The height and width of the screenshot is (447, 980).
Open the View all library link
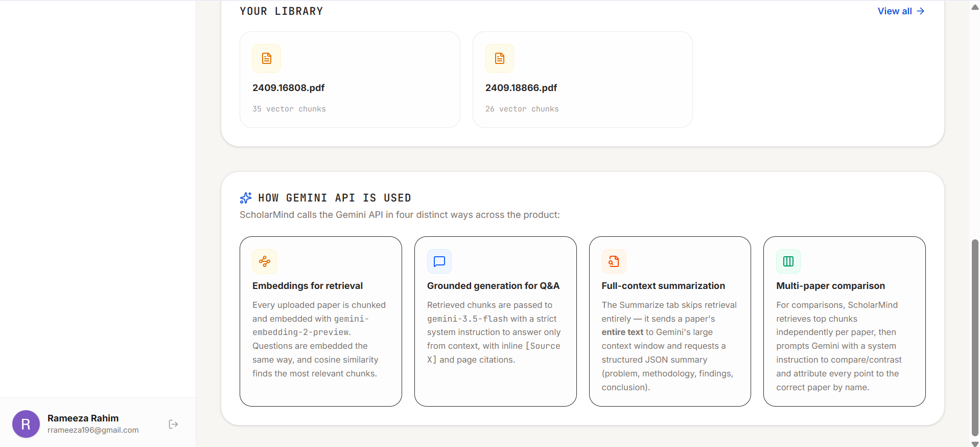tap(901, 11)
